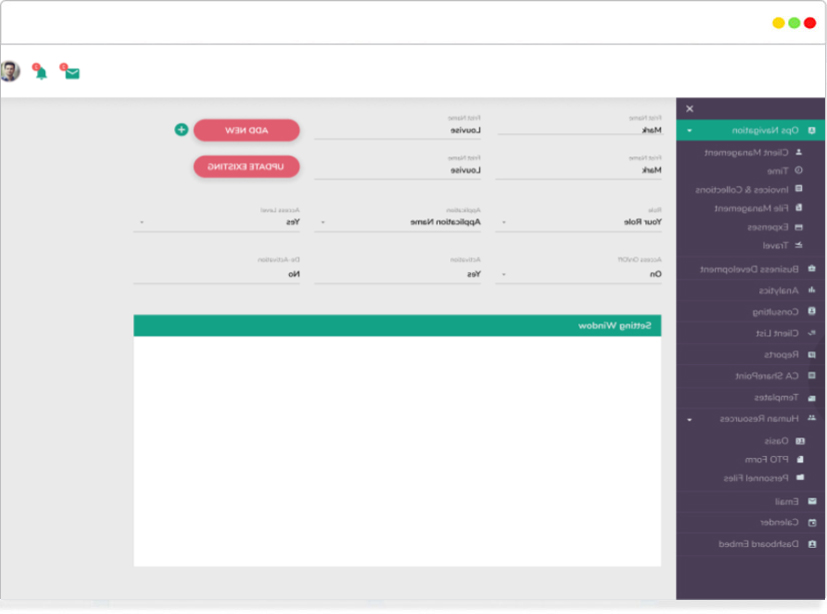Collapse the Human Resources section arrow
The image size is (827, 614).
[x=689, y=419]
